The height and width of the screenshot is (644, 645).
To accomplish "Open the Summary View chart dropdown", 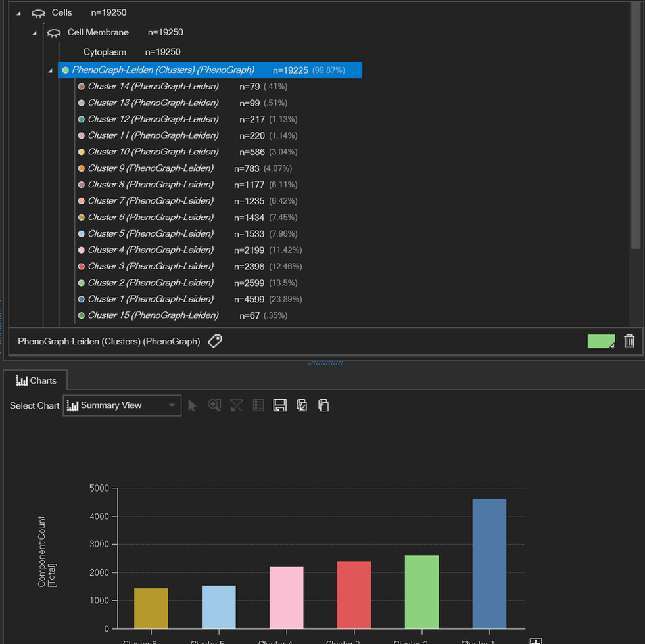I will (122, 405).
